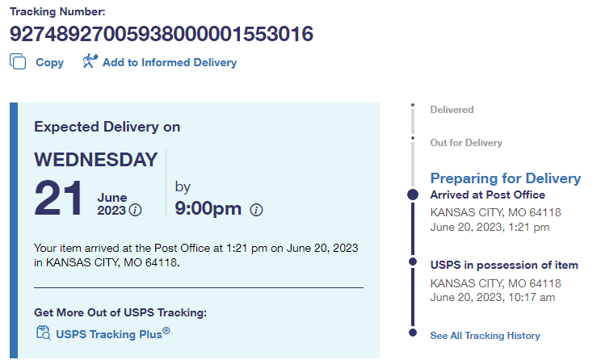
Task: Click the USPS Tracking Plus package icon
Action: (43, 333)
